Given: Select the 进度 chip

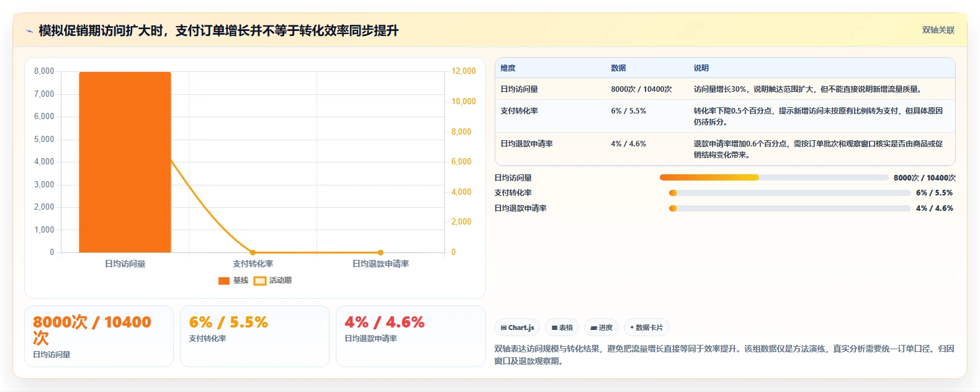Looking at the screenshot, I should [601, 327].
